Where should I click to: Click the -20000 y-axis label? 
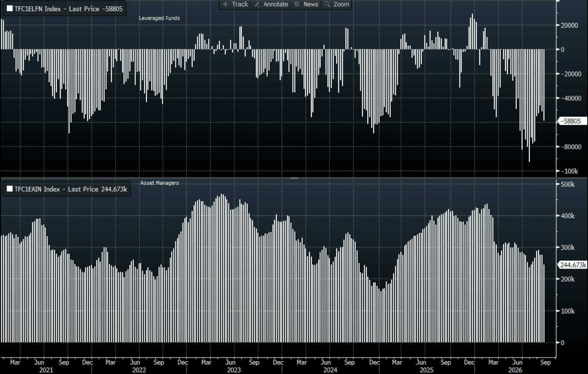coord(570,74)
